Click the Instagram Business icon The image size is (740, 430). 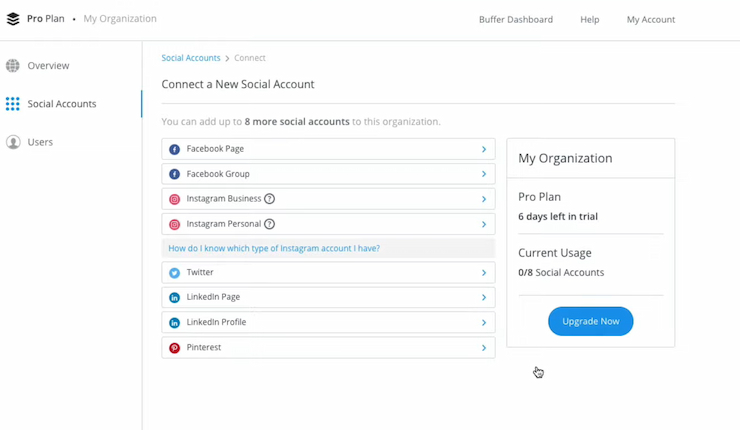[x=175, y=199]
